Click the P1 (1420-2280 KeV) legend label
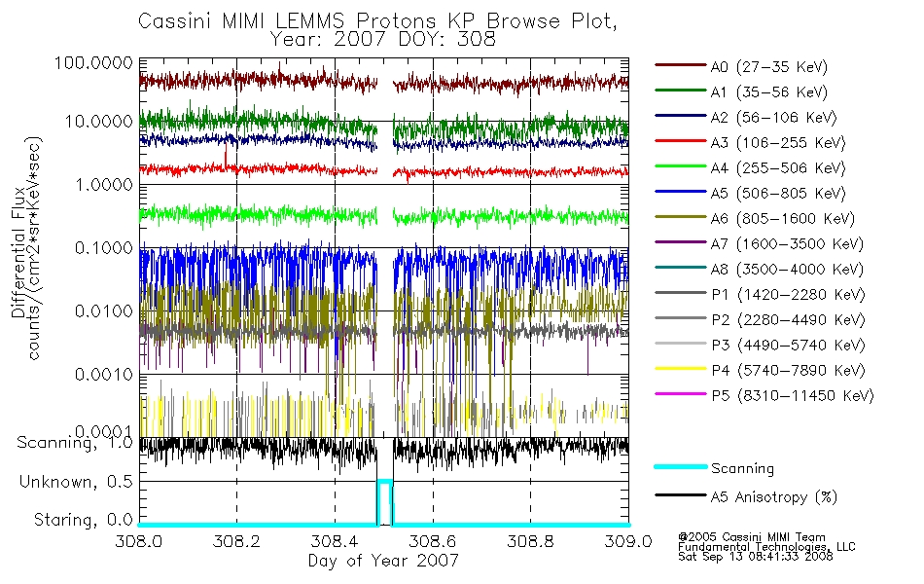Image resolution: width=924 pixels, height=584 pixels. (x=788, y=295)
